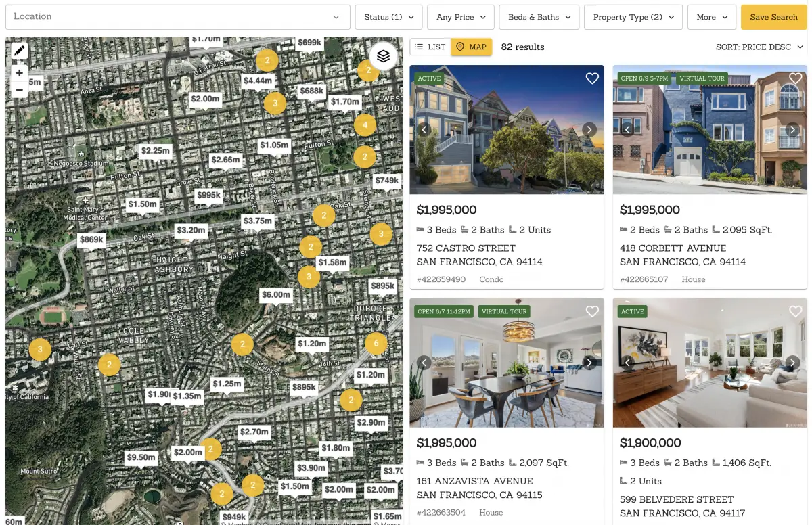Change the Sort: Price Desc order
This screenshot has width=812, height=525.
(759, 47)
